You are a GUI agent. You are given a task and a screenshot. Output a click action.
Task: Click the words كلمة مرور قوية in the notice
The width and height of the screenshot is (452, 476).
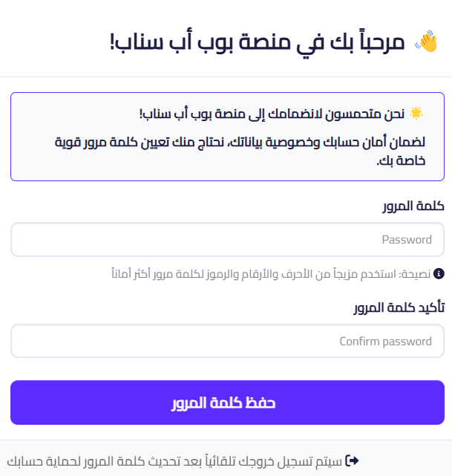click(96, 142)
